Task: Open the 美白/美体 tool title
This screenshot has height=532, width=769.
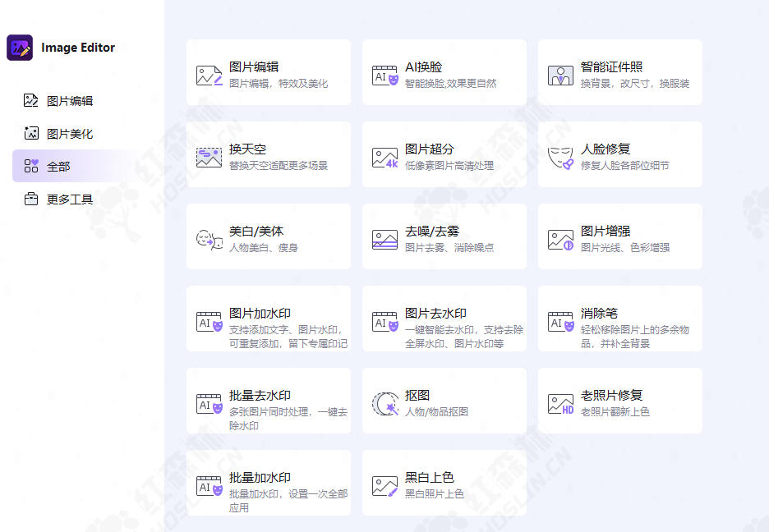Action: [x=256, y=232]
